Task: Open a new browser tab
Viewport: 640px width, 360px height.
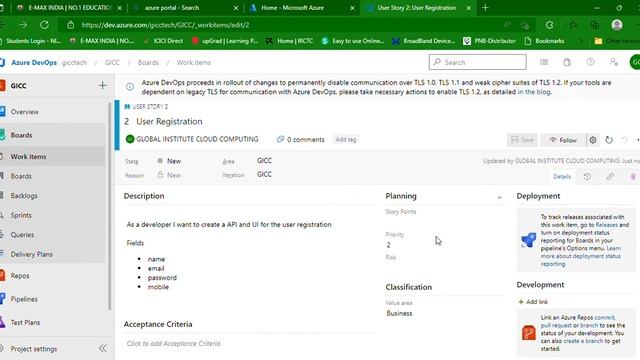Action: pos(485,8)
